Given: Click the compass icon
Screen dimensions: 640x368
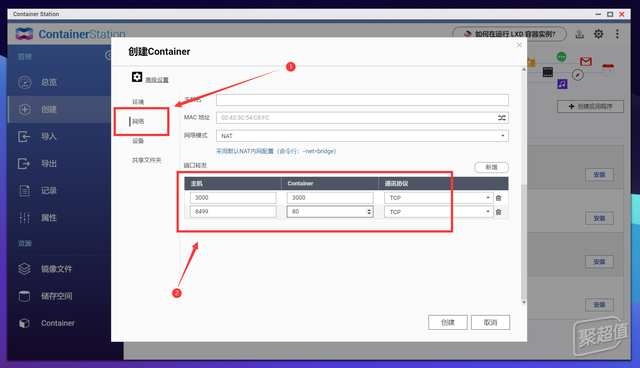Looking at the screenshot, I should point(578,75).
